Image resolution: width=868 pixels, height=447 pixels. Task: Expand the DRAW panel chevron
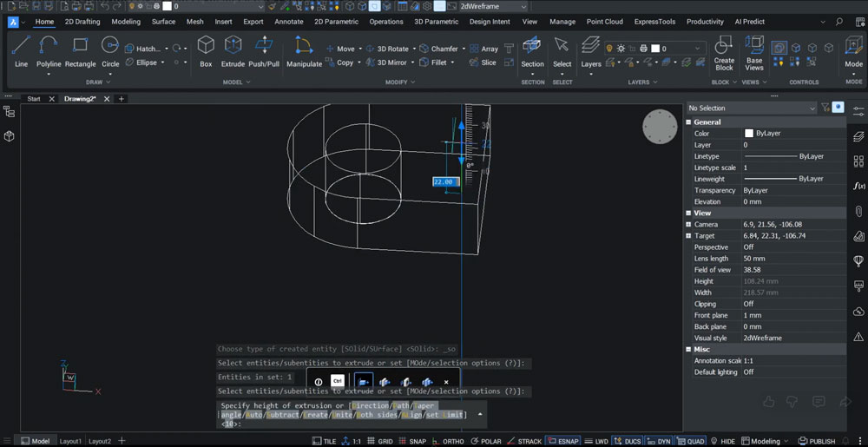[x=108, y=82]
